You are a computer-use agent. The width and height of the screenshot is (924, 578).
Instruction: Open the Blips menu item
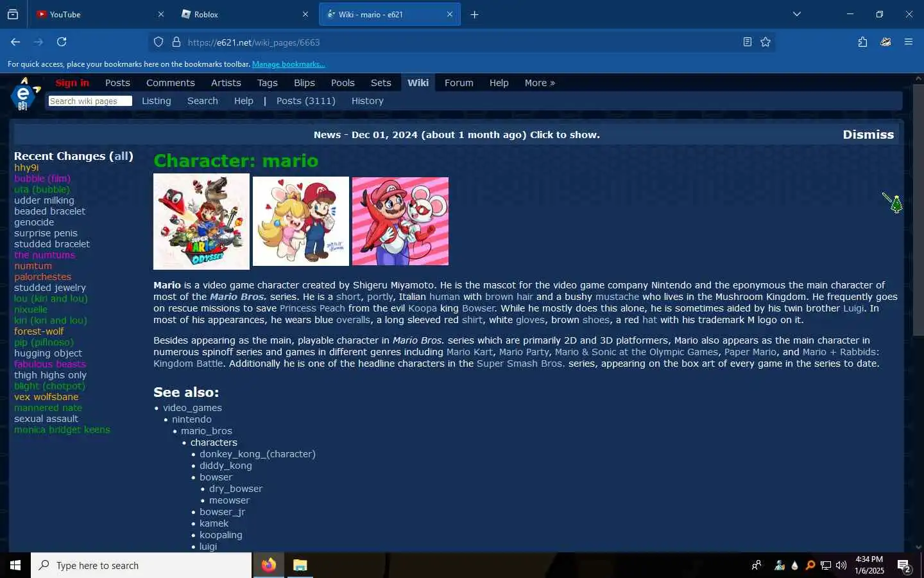[304, 83]
